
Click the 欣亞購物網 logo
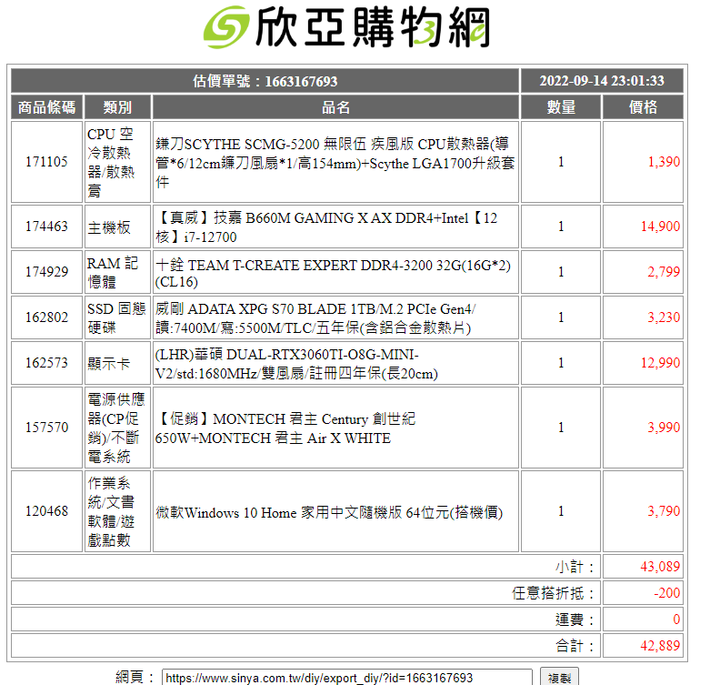coord(347,28)
